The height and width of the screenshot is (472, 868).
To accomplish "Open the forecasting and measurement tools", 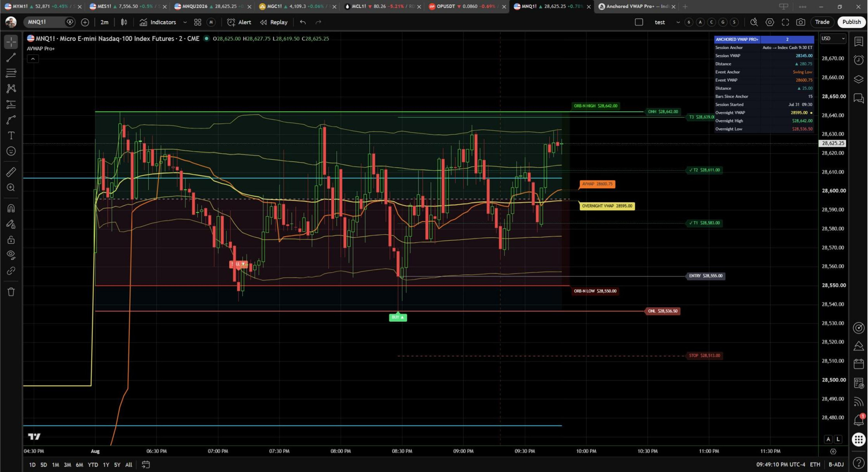I will 11,104.
